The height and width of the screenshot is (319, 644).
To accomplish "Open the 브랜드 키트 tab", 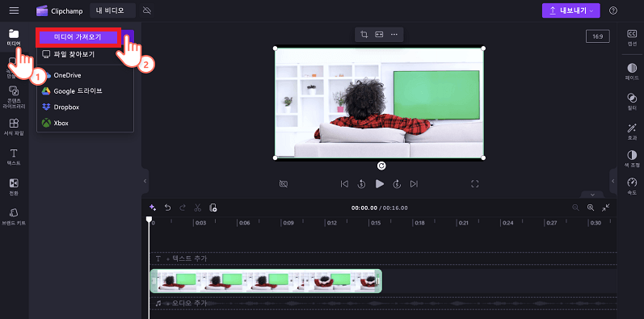I will 14,216.
